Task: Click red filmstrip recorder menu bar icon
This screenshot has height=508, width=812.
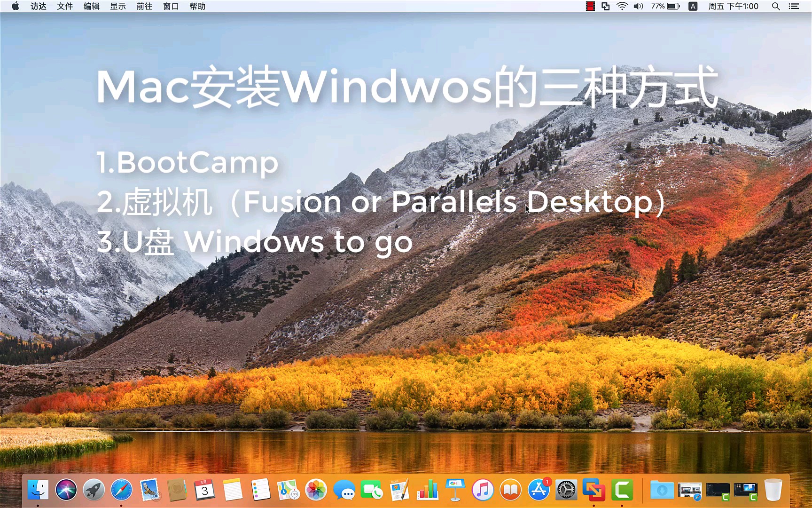Action: tap(590, 6)
